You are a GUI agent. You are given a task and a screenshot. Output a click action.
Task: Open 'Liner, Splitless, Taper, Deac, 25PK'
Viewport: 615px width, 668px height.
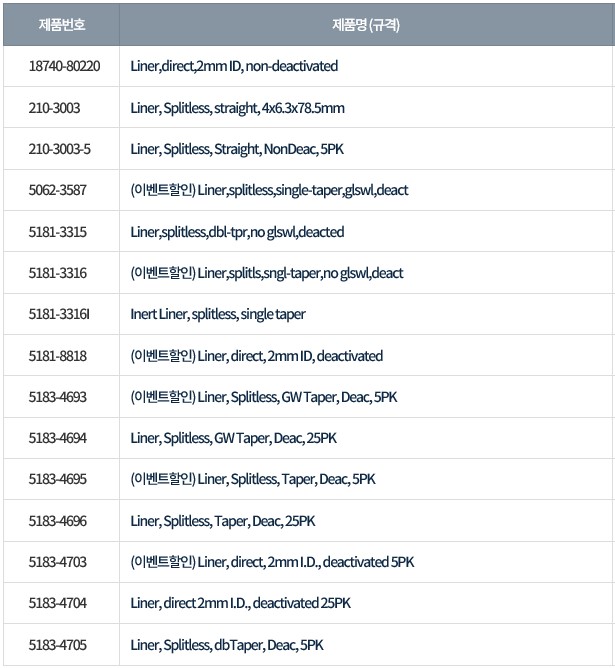[223, 521]
